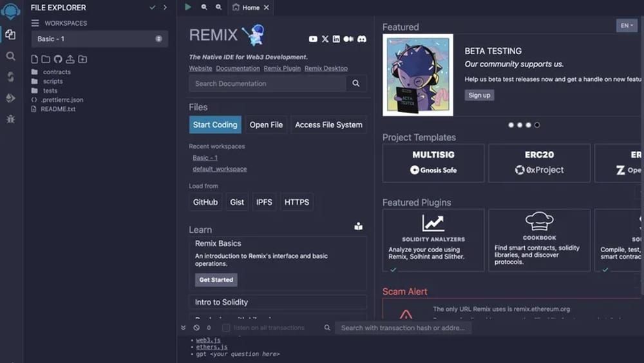The width and height of the screenshot is (644, 363).
Task: Toggle listen on all transactions checkbox
Action: pos(226,328)
